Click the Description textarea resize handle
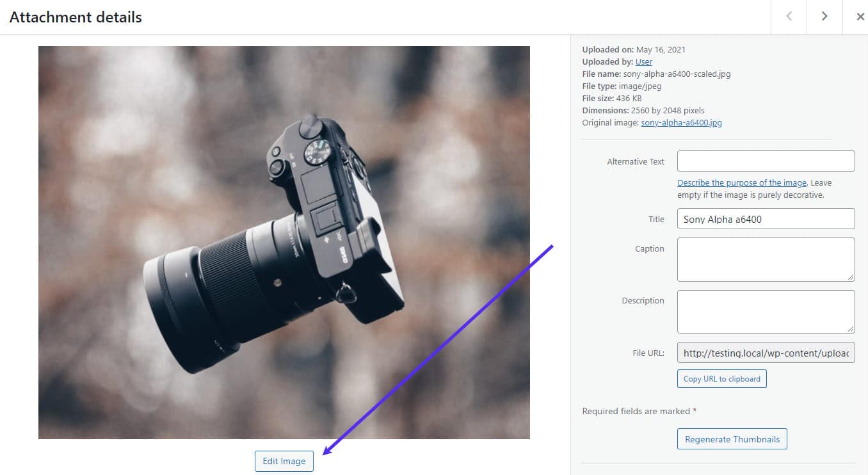The image size is (868, 475). tap(852, 330)
